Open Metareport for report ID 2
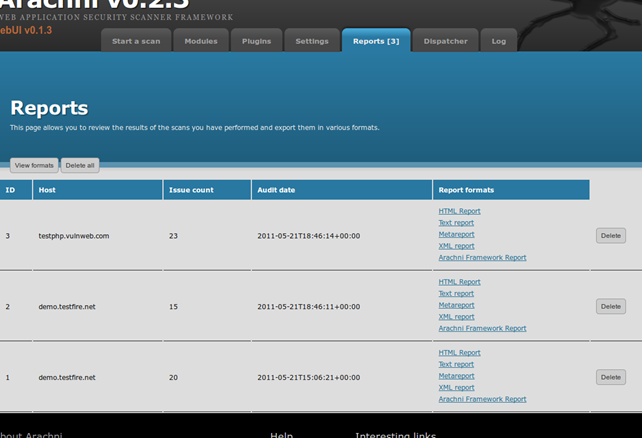 (456, 305)
